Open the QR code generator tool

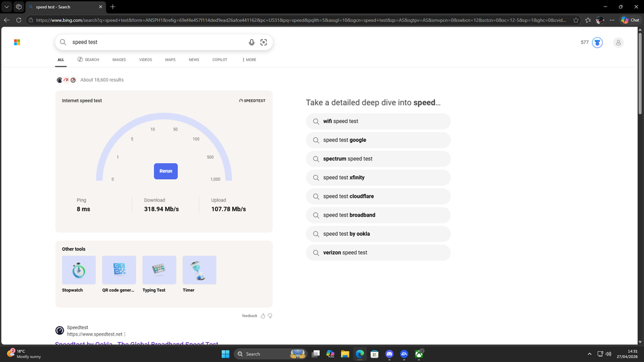click(x=119, y=274)
